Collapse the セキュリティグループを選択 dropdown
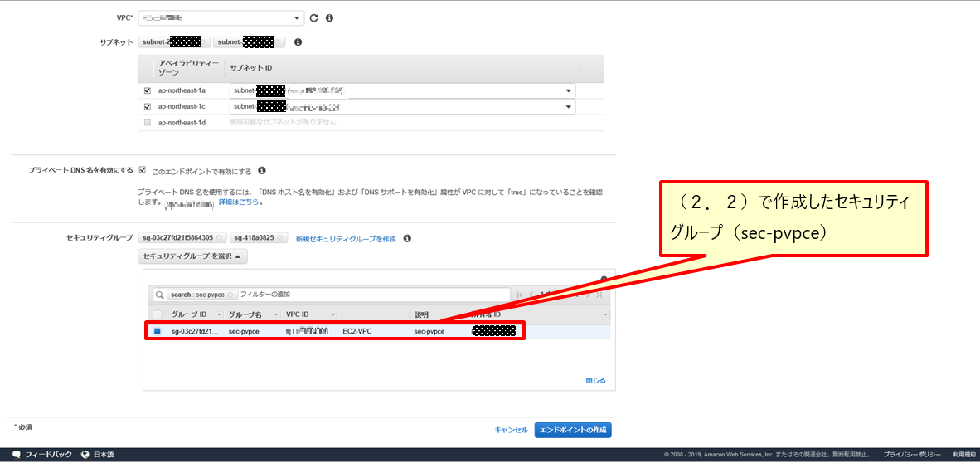The width and height of the screenshot is (980, 463). [192, 257]
